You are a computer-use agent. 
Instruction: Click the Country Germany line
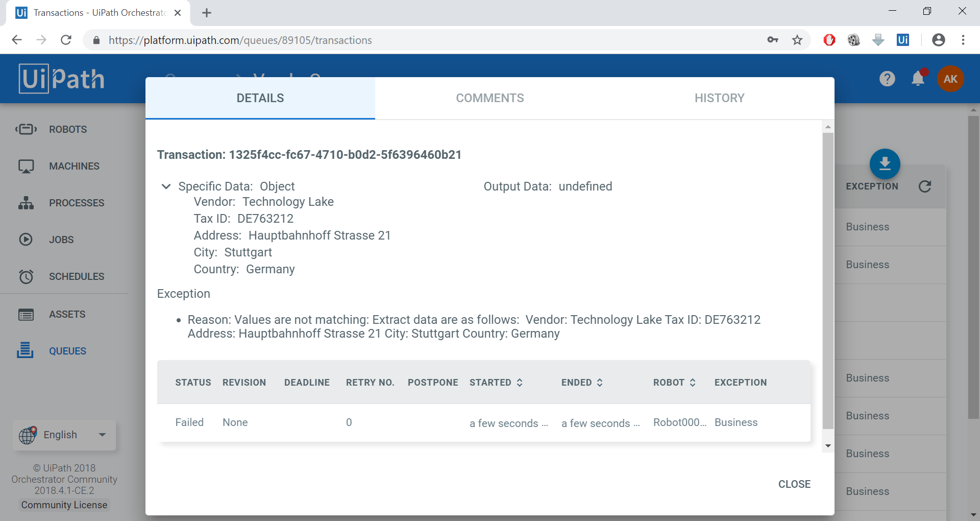click(244, 269)
